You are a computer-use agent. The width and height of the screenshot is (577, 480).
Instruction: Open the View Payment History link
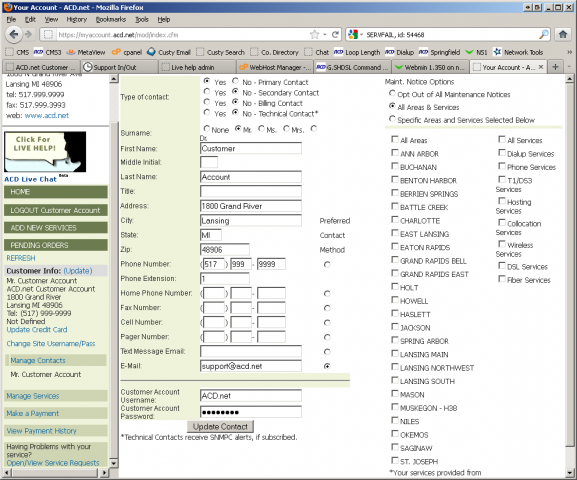[x=41, y=431]
